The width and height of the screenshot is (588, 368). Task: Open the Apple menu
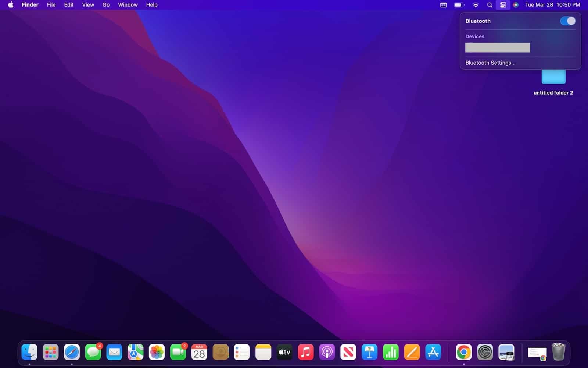[x=10, y=5]
